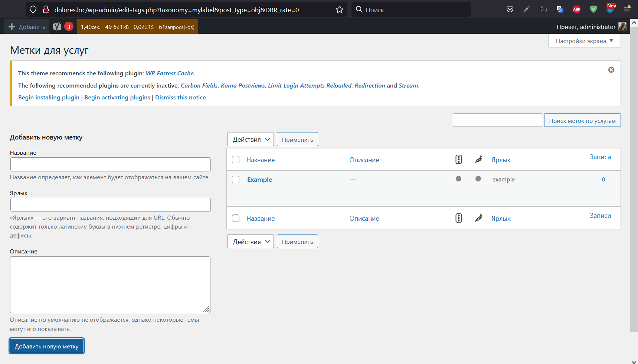638x364 pixels.
Task: Sort by SEO score column in header
Action: pos(459,160)
